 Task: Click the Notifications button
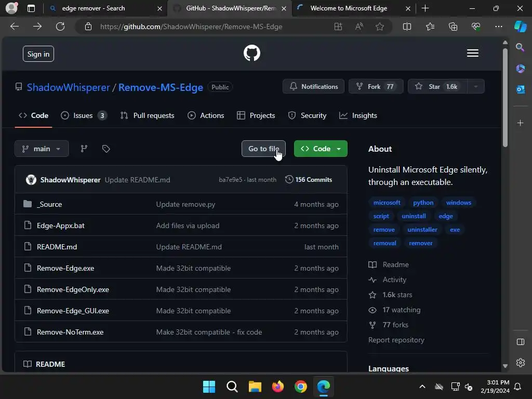(313, 87)
